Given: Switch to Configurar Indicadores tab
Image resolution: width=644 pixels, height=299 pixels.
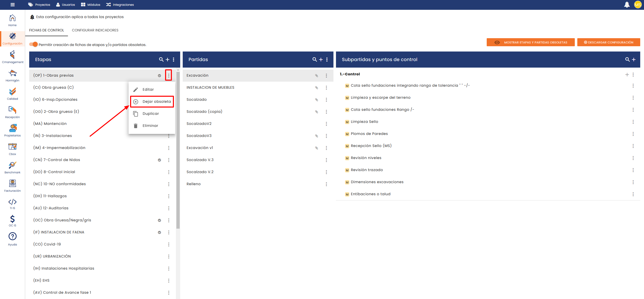Looking at the screenshot, I should (x=95, y=30).
